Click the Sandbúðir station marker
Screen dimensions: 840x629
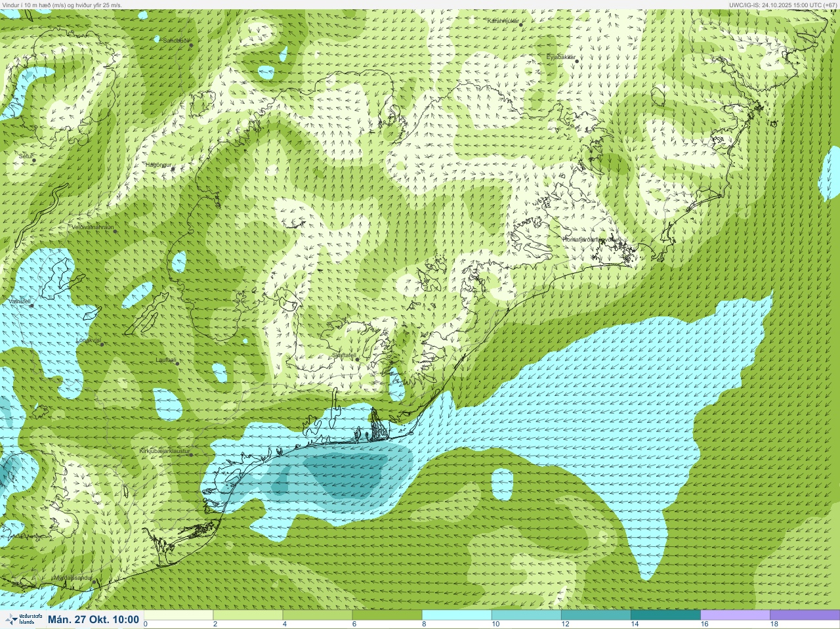[x=191, y=45]
